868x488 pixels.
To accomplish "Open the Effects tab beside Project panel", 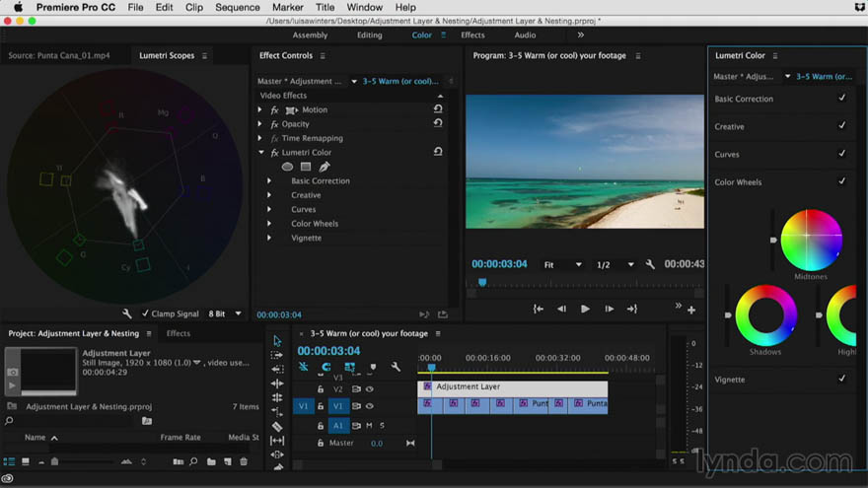I will (x=179, y=333).
